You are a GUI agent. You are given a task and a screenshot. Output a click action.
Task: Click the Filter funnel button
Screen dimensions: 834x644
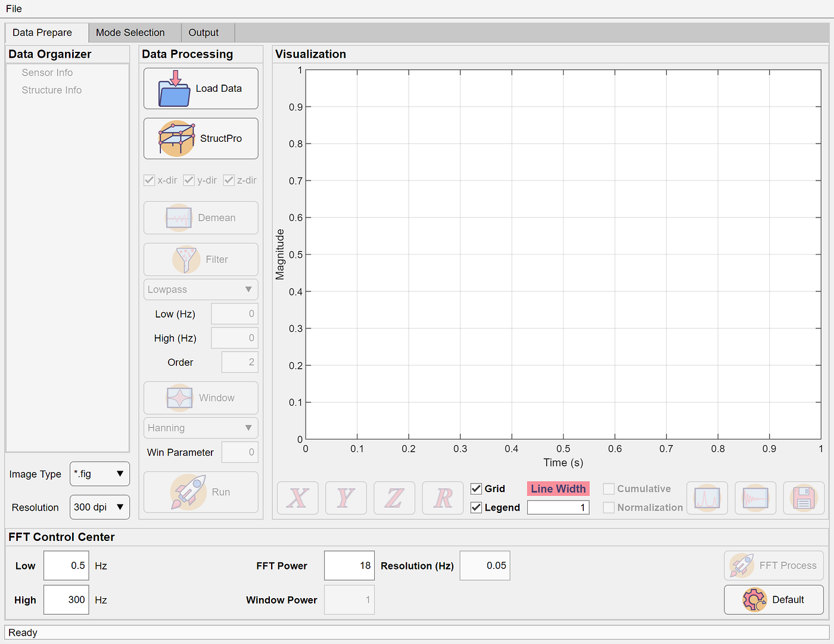pyautogui.click(x=201, y=259)
